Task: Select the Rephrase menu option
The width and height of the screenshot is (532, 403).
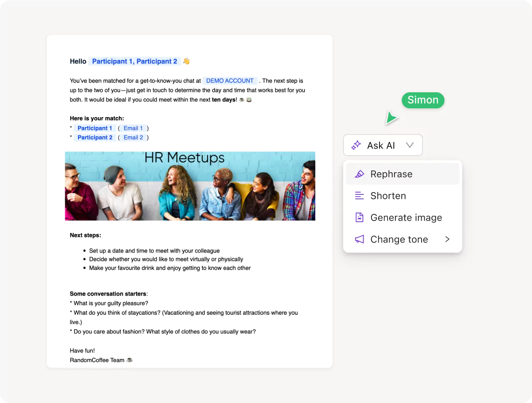Action: coord(403,174)
